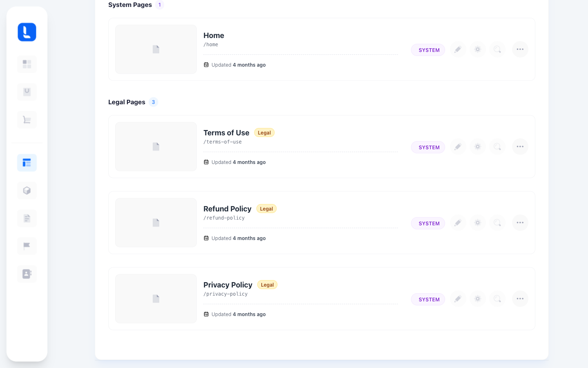Open the cube products icon in sidebar
This screenshot has height=368, width=588.
[x=27, y=191]
